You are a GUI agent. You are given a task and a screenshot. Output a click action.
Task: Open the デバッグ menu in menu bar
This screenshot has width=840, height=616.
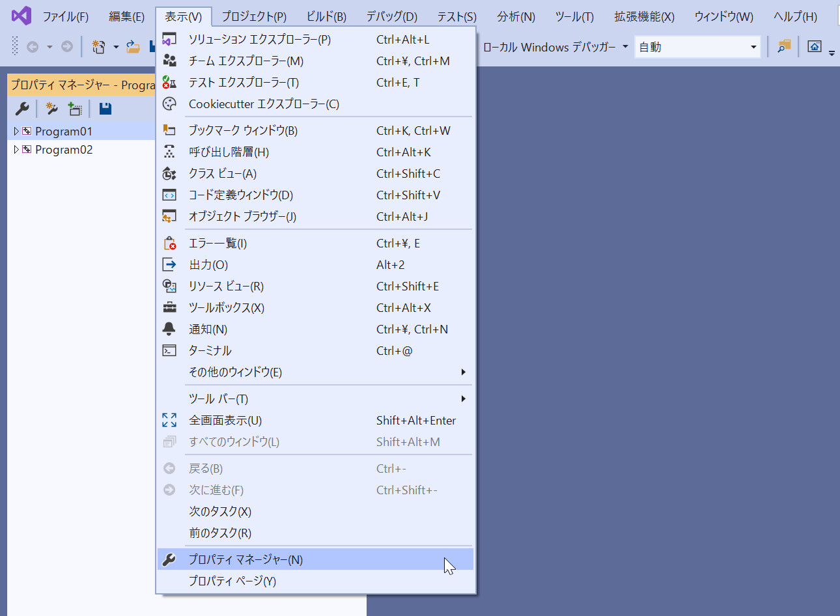coord(391,16)
